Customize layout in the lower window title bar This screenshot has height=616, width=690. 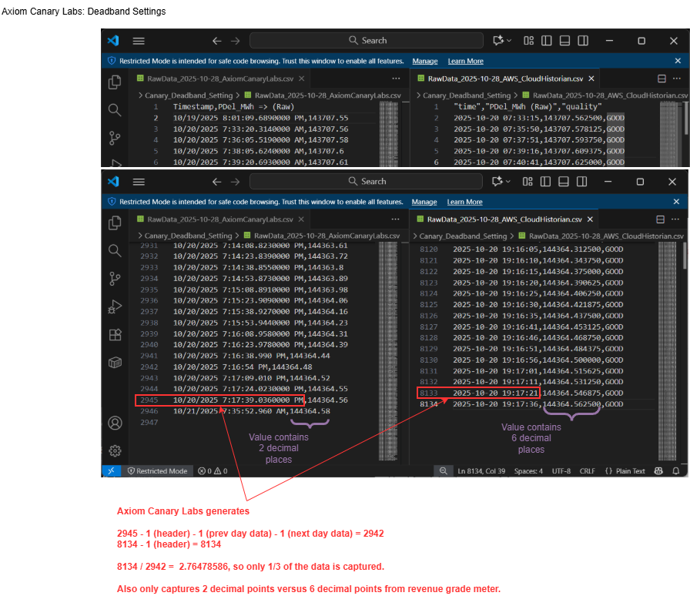pos(528,182)
